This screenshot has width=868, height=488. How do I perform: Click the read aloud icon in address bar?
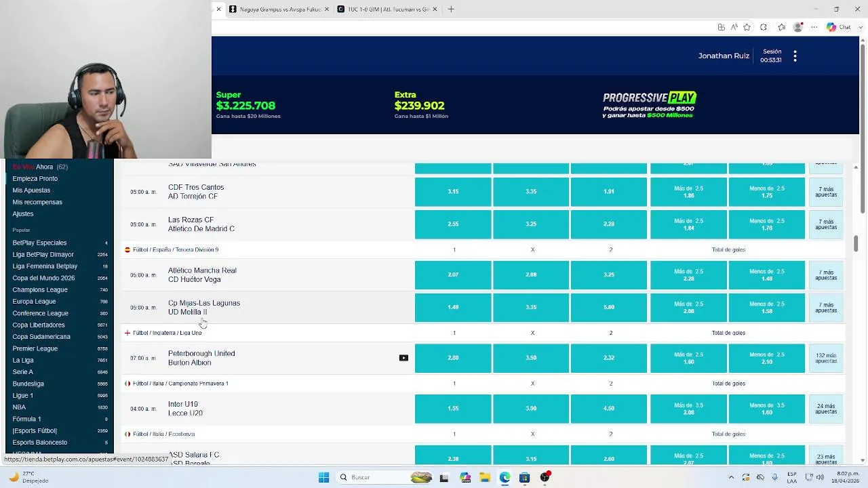[734, 27]
